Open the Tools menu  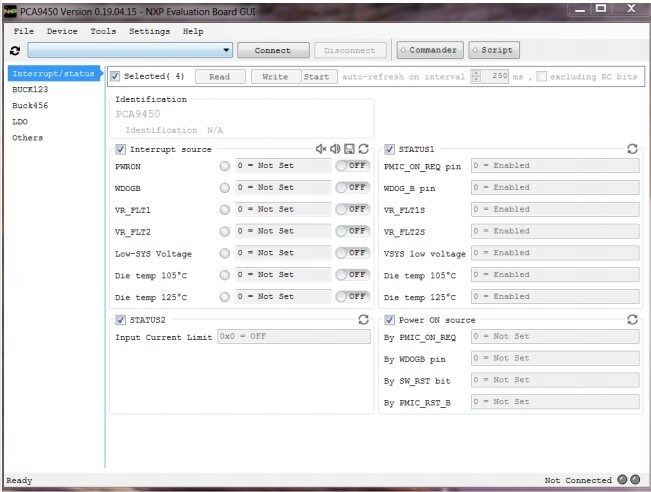103,31
